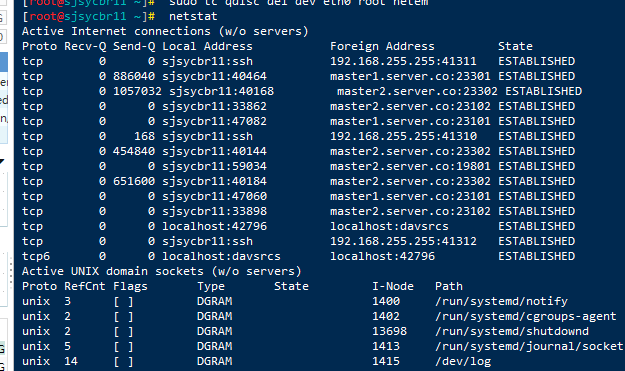The height and width of the screenshot is (371, 625).
Task: Click the I-Node column header
Action: [393, 286]
